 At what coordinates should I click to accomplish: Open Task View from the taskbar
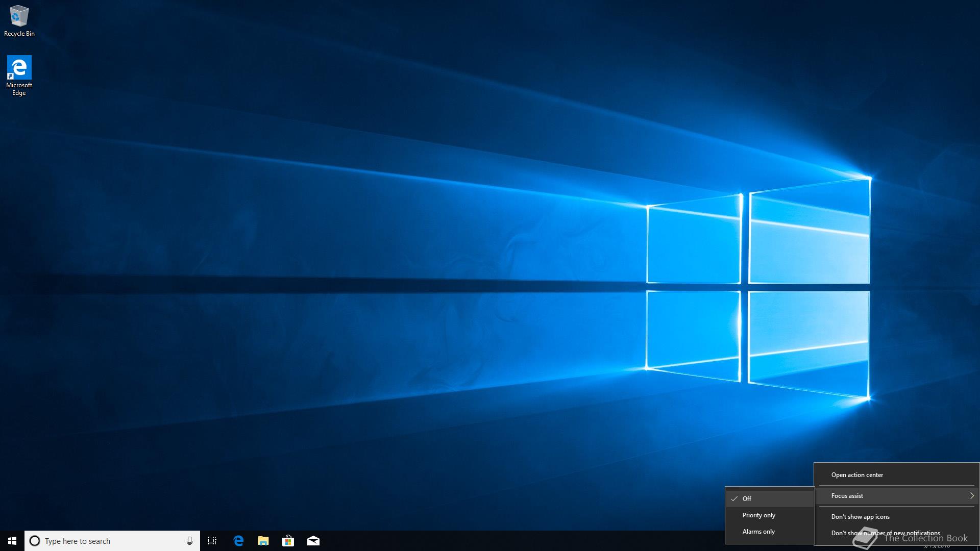212,541
